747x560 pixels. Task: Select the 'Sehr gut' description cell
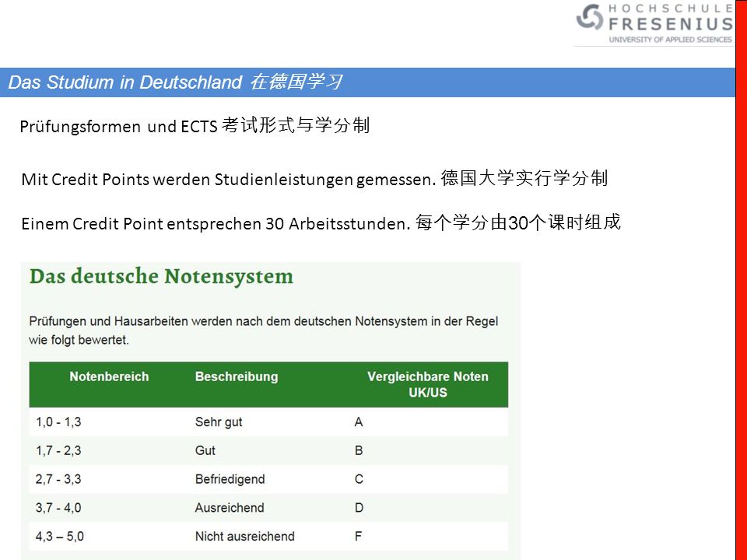219,422
